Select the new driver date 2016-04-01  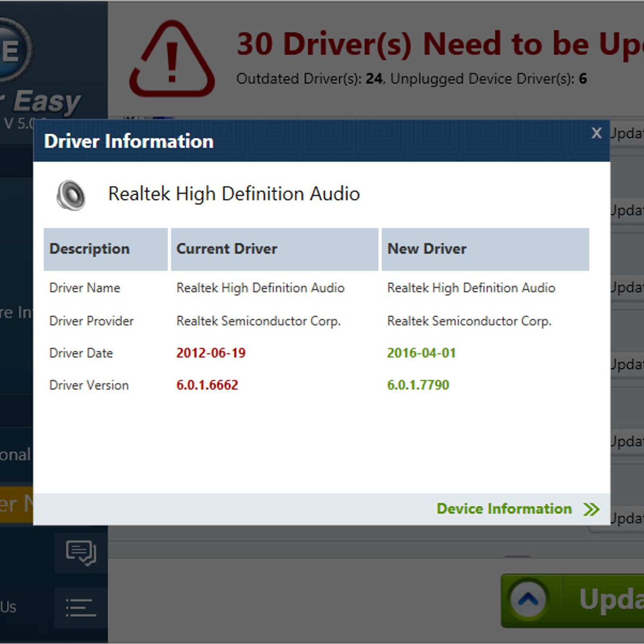pos(421,353)
